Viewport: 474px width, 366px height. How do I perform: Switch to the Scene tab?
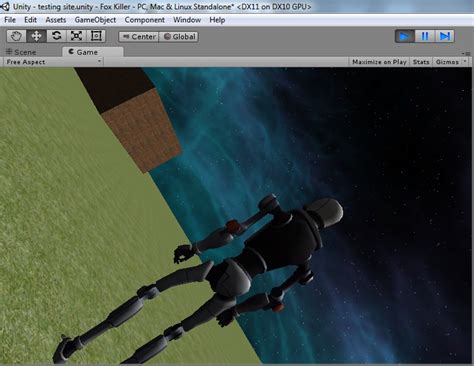pyautogui.click(x=22, y=52)
